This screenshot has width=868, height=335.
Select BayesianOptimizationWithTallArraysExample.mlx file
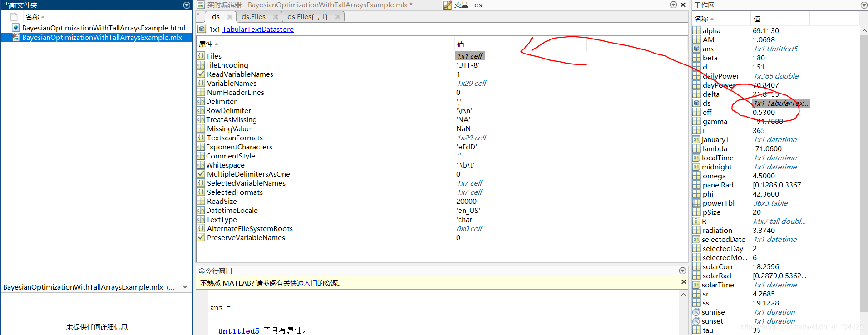[102, 37]
